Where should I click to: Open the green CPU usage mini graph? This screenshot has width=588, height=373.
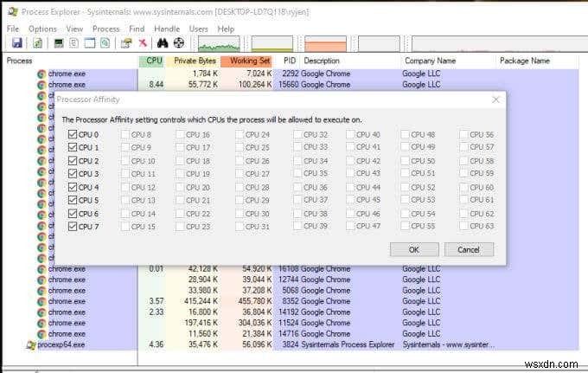219,43
